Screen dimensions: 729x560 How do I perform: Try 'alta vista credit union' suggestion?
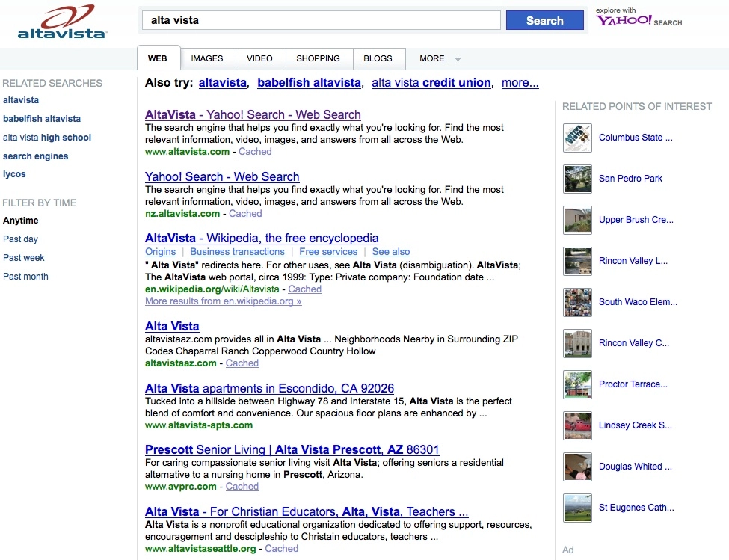[431, 83]
